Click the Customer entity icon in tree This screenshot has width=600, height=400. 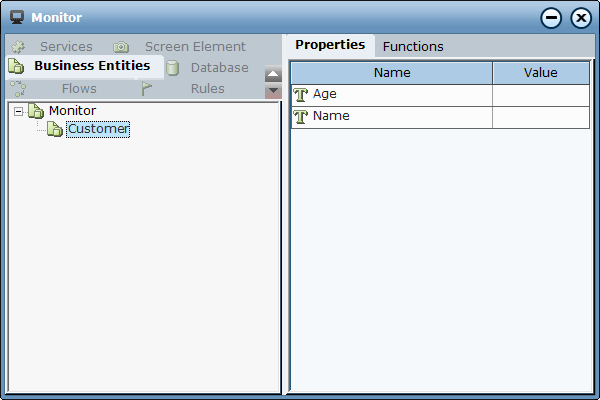(x=55, y=129)
